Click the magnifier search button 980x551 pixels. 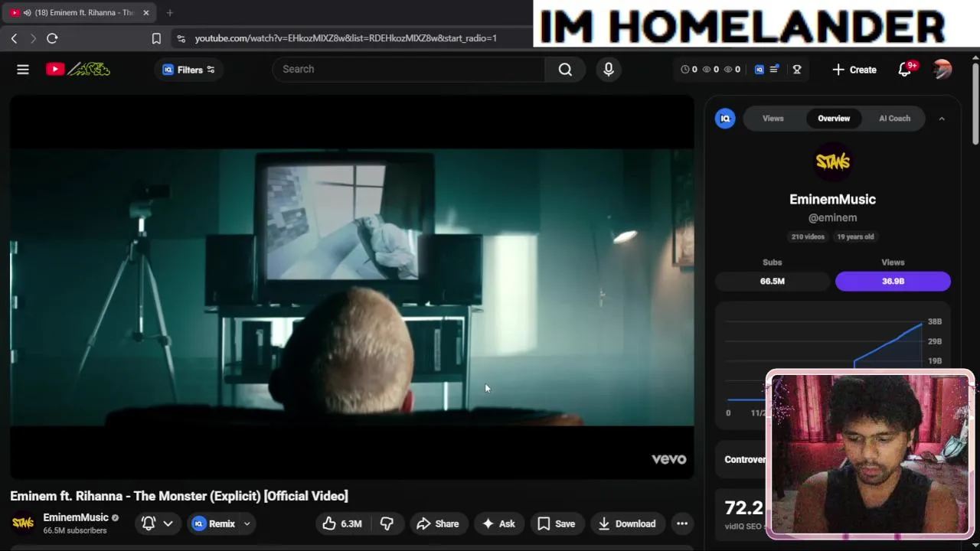pyautogui.click(x=565, y=69)
